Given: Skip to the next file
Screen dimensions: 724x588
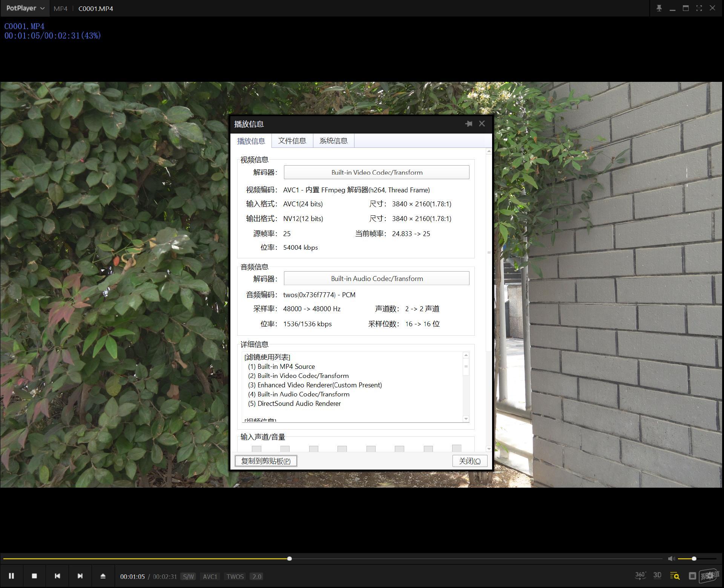Looking at the screenshot, I should (80, 576).
